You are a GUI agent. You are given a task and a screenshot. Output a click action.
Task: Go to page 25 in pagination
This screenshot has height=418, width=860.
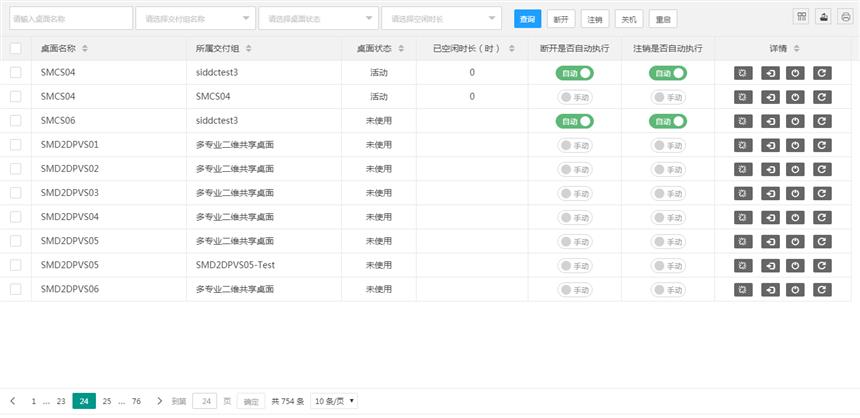coord(107,401)
